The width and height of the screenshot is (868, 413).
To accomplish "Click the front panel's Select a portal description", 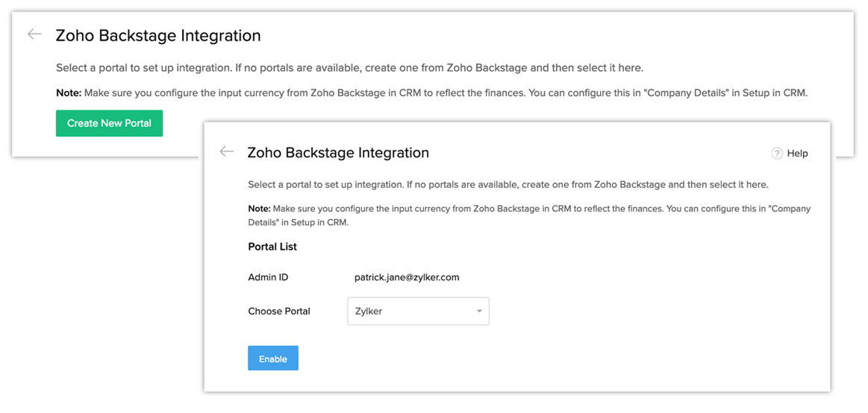I will tap(508, 184).
